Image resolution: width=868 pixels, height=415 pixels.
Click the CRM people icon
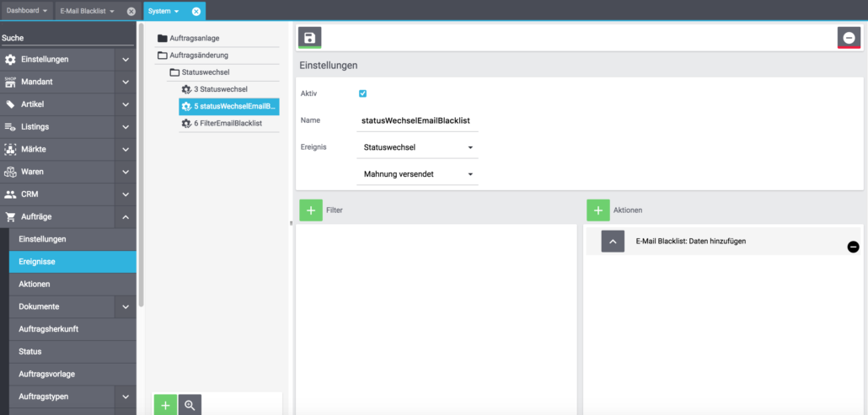pyautogui.click(x=10, y=194)
